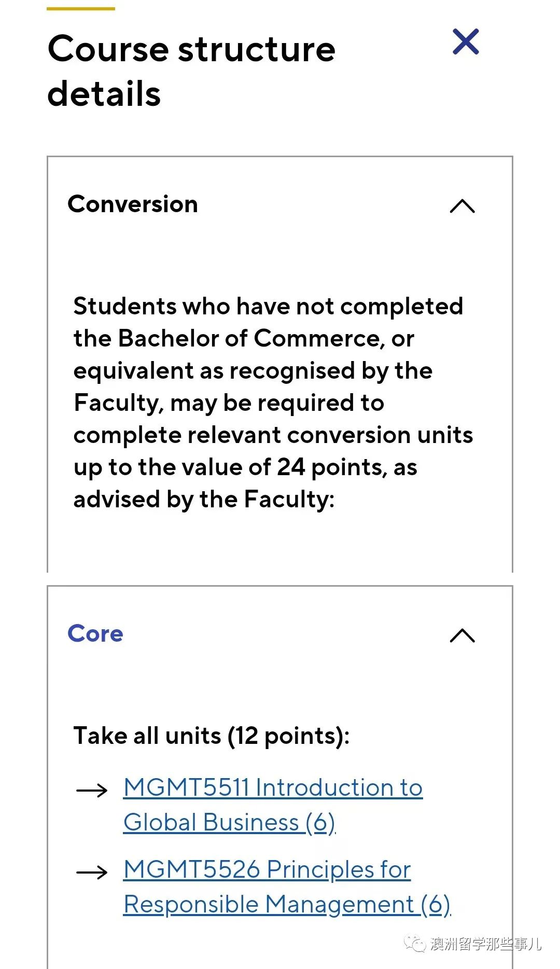The height and width of the screenshot is (969, 560).
Task: Click the Course structure details title
Action: [x=191, y=71]
